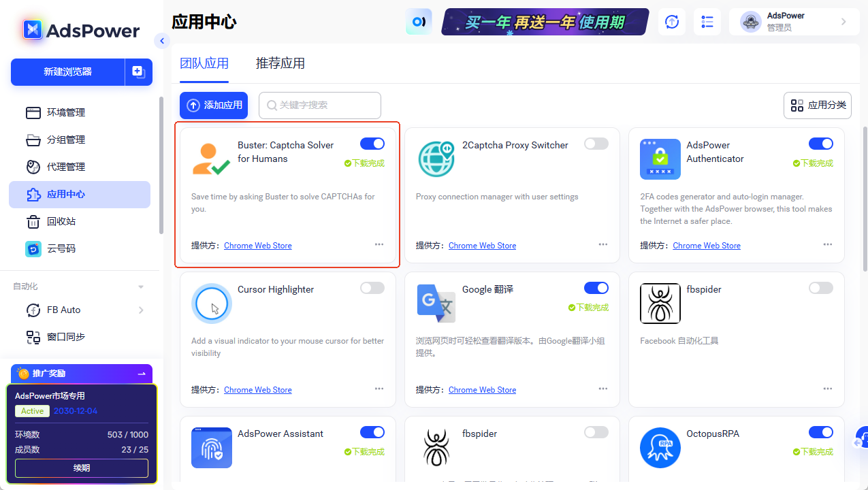Screen dimensions: 868x490
Task: Click the sync/update icon near the banner
Action: (671, 22)
